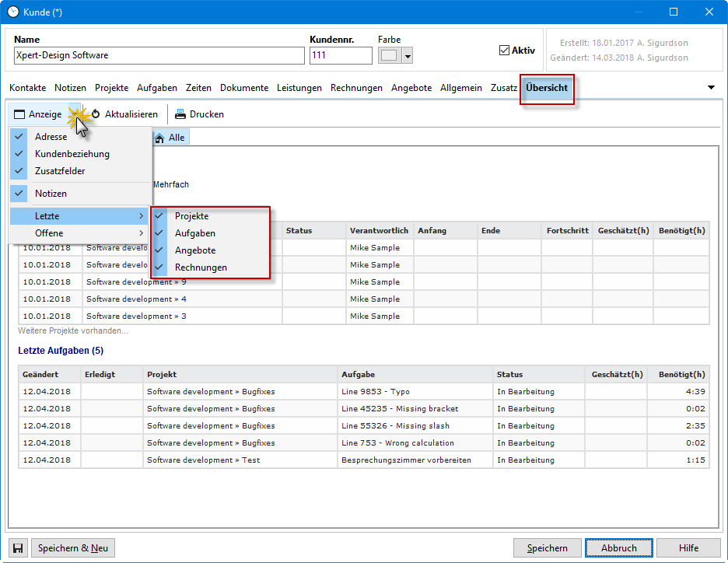The image size is (728, 563).
Task: Click the Farbe color swatch
Action: [x=390, y=56]
